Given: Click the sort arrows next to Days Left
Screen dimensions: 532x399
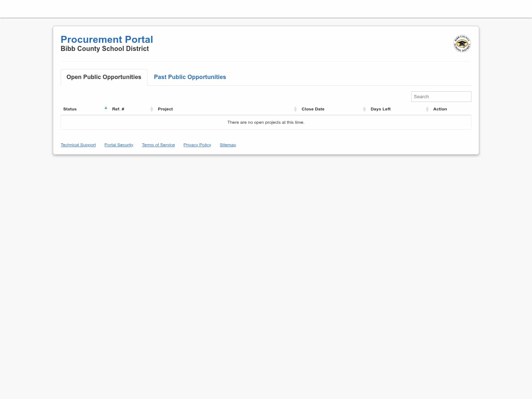Looking at the screenshot, I should (427, 109).
